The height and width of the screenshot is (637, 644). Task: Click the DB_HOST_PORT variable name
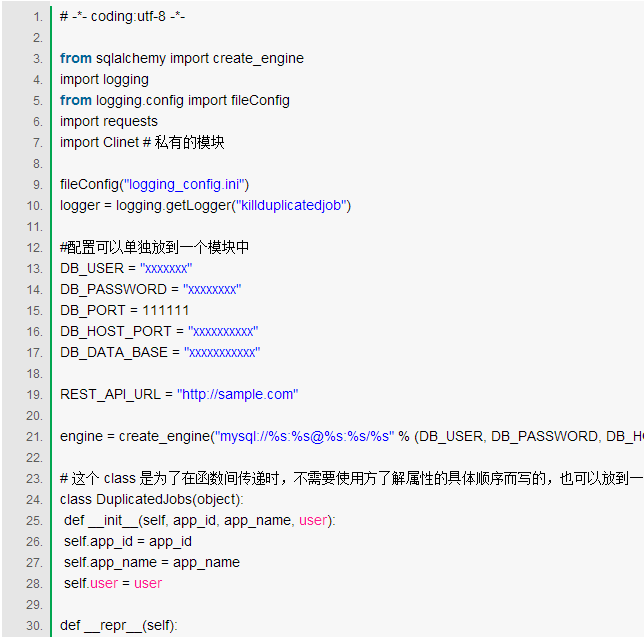coord(115,331)
